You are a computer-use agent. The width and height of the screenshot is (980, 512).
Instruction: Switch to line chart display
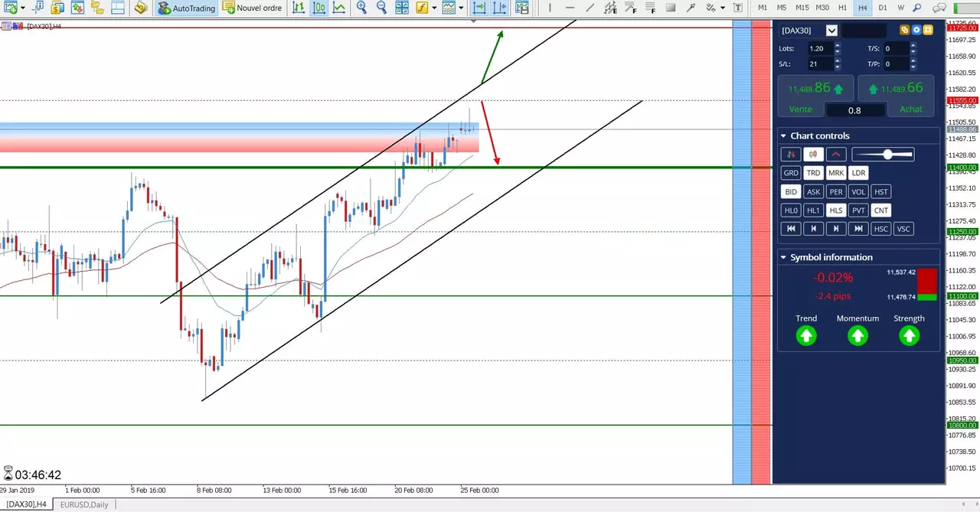[x=338, y=8]
